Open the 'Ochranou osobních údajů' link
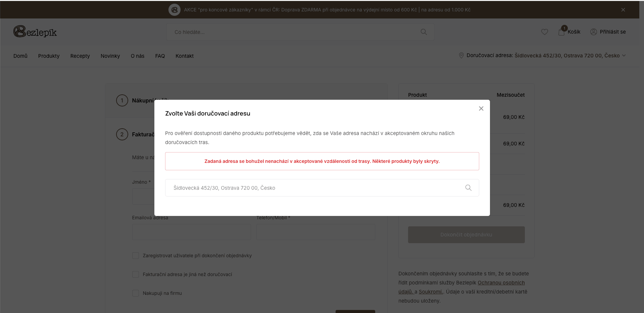The width and height of the screenshot is (644, 313). pos(501,283)
